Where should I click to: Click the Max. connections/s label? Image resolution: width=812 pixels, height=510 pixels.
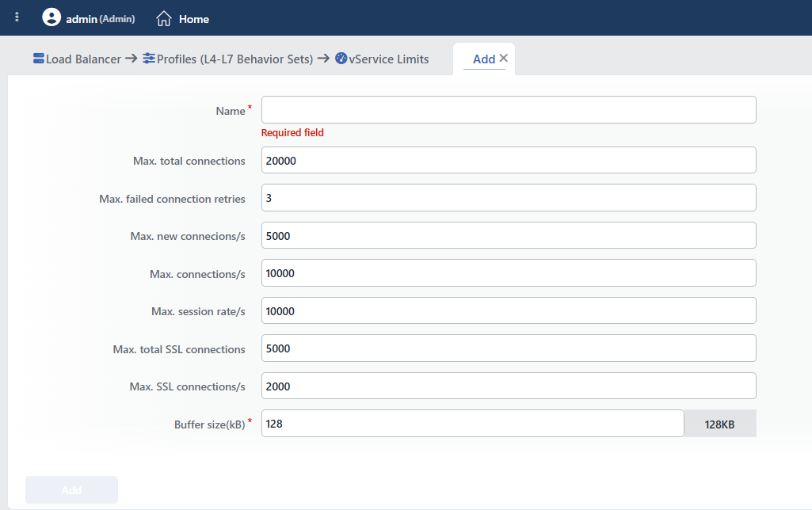coord(197,274)
